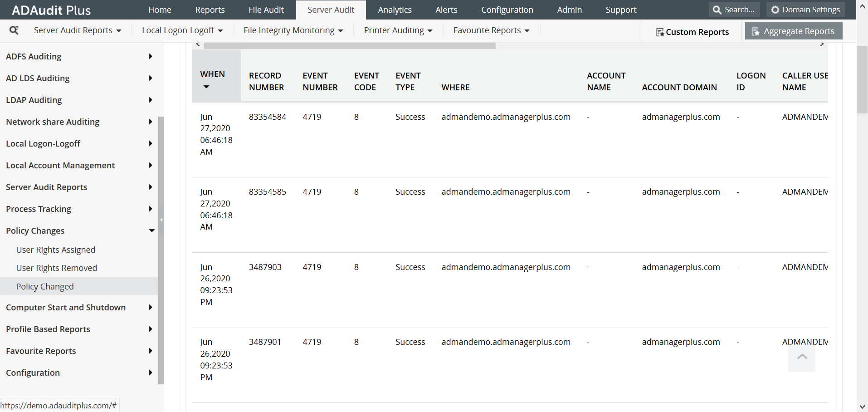This screenshot has height=412, width=868.
Task: Open the Alerts section from the top menu
Action: [446, 10]
